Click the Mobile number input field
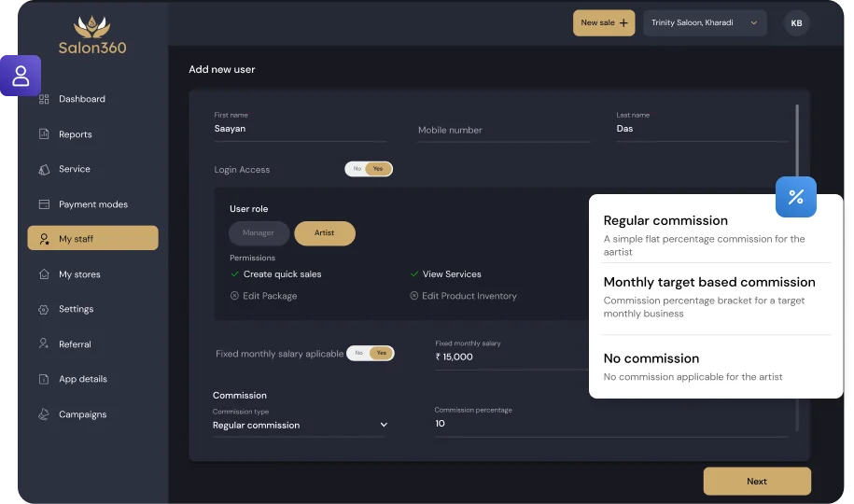854x504 pixels. [x=503, y=131]
